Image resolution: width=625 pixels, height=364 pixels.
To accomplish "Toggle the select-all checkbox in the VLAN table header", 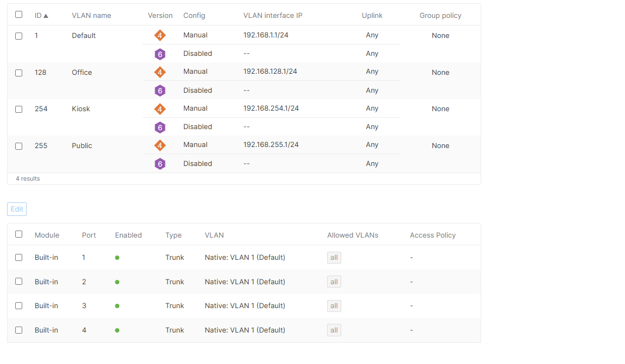I will [x=18, y=15].
